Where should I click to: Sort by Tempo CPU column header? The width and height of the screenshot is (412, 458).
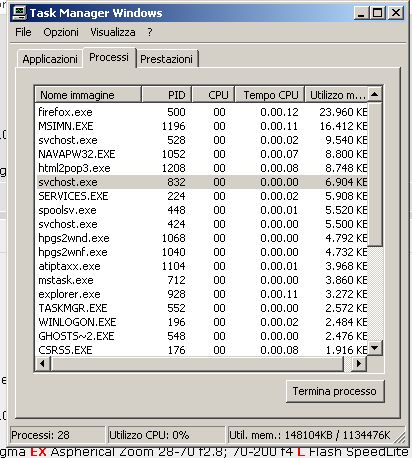(x=269, y=95)
